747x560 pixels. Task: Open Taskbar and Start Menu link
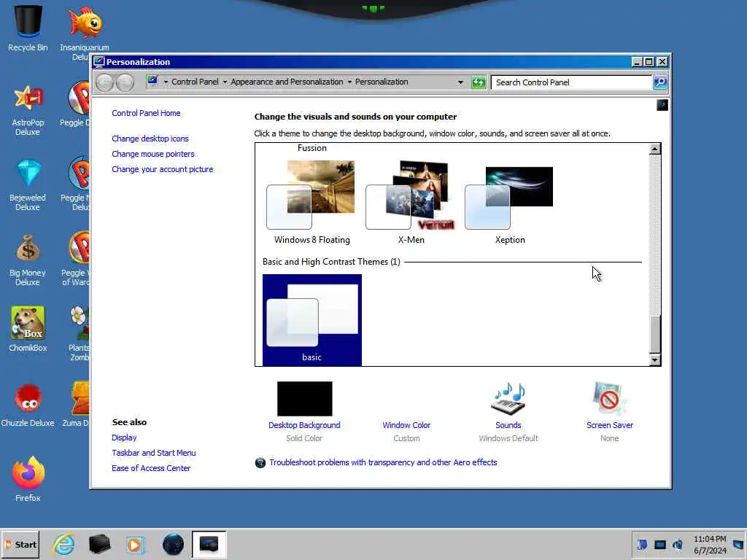tap(153, 453)
